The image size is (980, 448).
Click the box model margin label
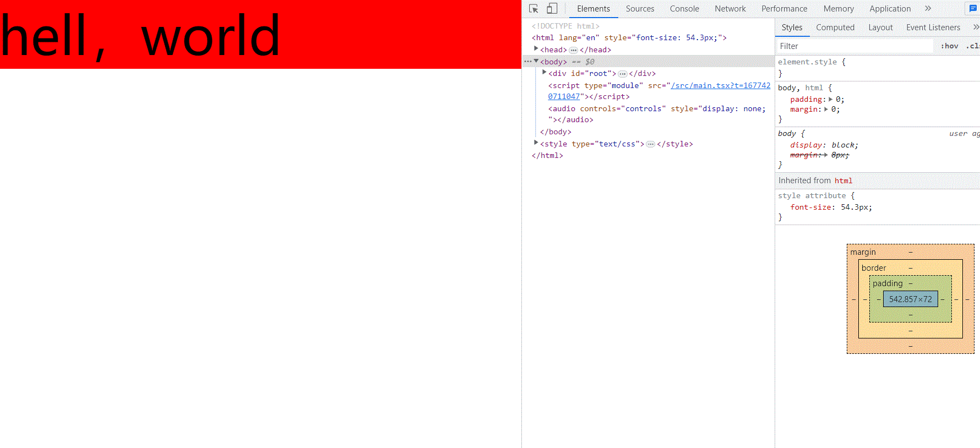click(x=863, y=252)
